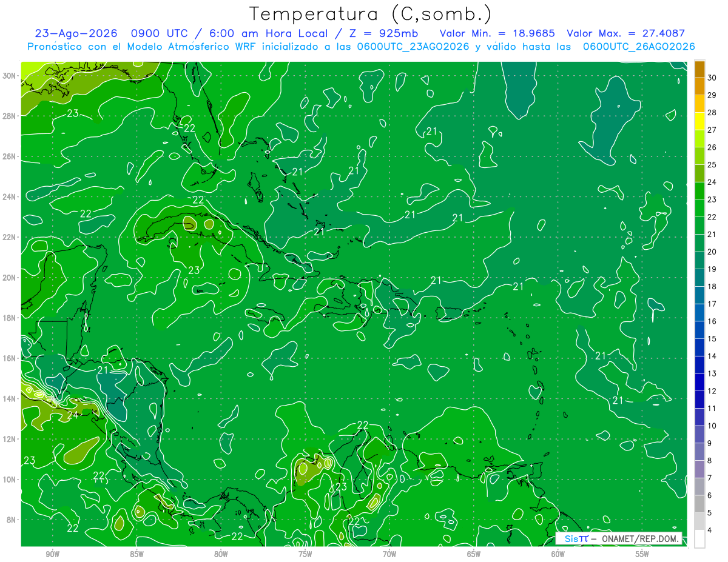Click color scale label "27"
Image resolution: width=728 pixels, height=562 pixels.
712,130
